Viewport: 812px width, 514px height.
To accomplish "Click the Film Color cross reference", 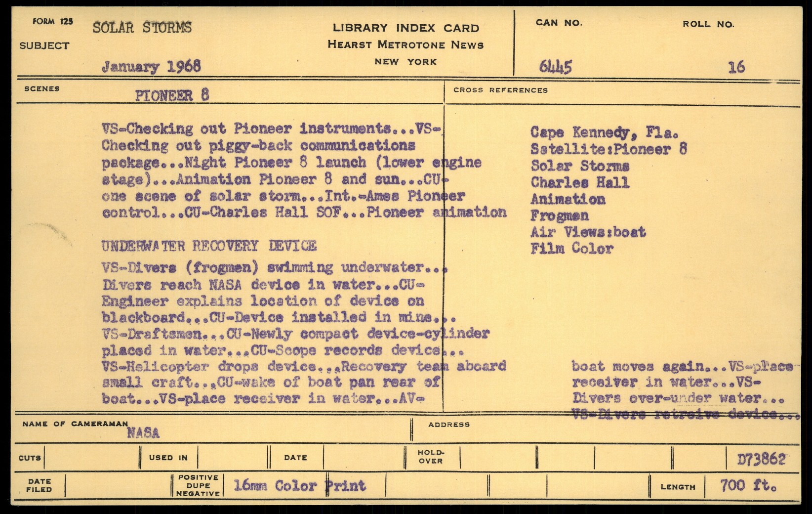I will 571,249.
